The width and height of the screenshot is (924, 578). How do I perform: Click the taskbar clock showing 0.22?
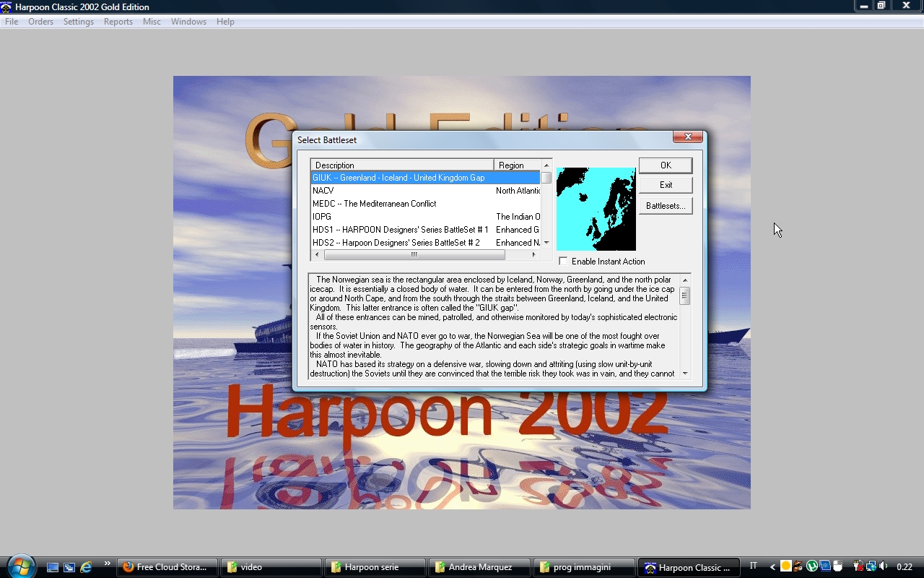coord(905,567)
